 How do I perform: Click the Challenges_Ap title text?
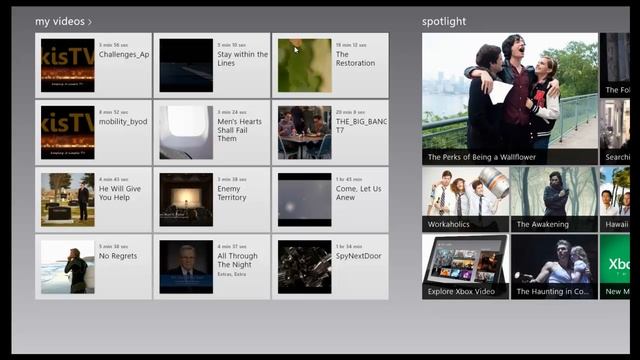[x=124, y=55]
